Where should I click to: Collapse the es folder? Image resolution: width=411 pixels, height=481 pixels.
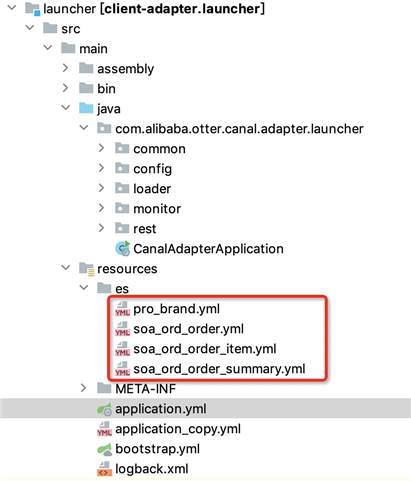coord(84,287)
